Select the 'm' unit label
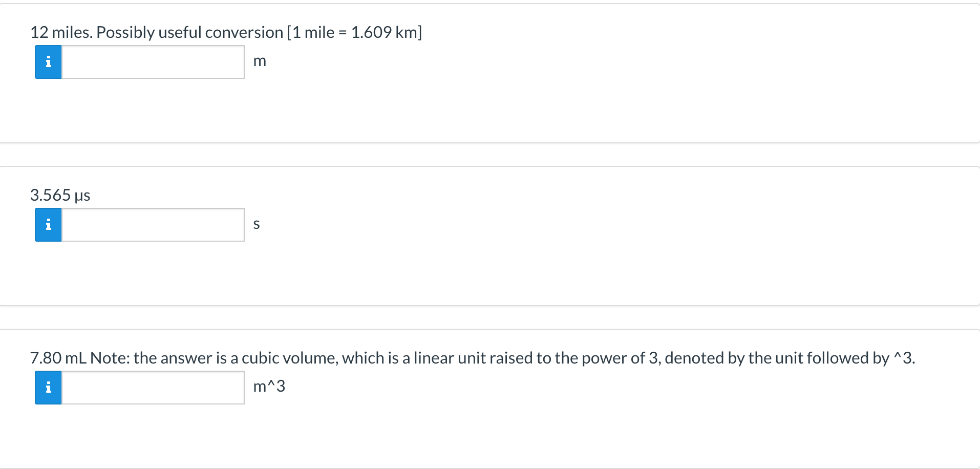 260,61
